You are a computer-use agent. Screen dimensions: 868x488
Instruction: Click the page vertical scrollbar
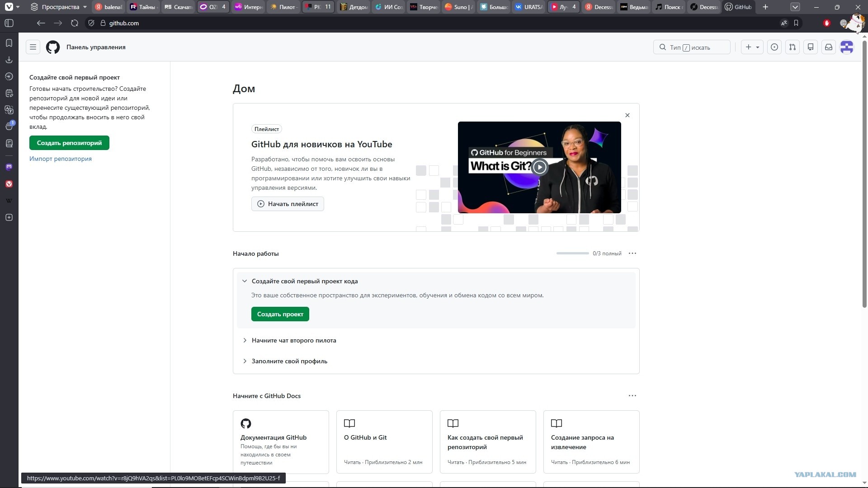864,174
